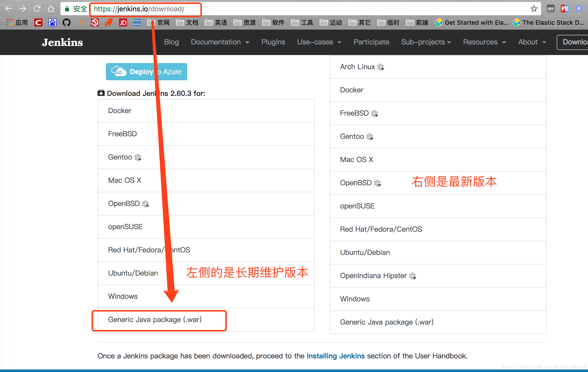This screenshot has height=372, width=588.
Task: Open the 官网 bookmark folder
Action: 158,23
